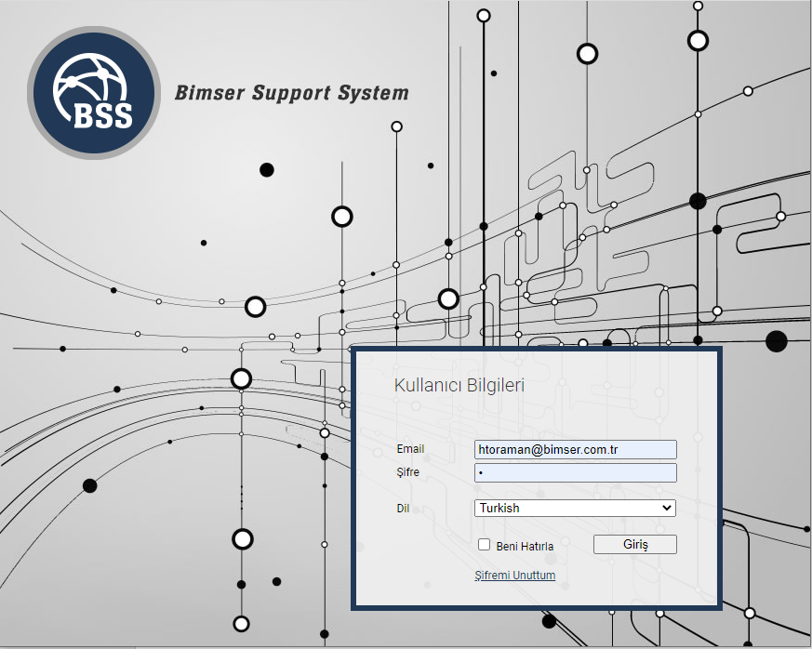Click the Dil field label
Viewport: 812px width, 649px height.
[x=402, y=509]
